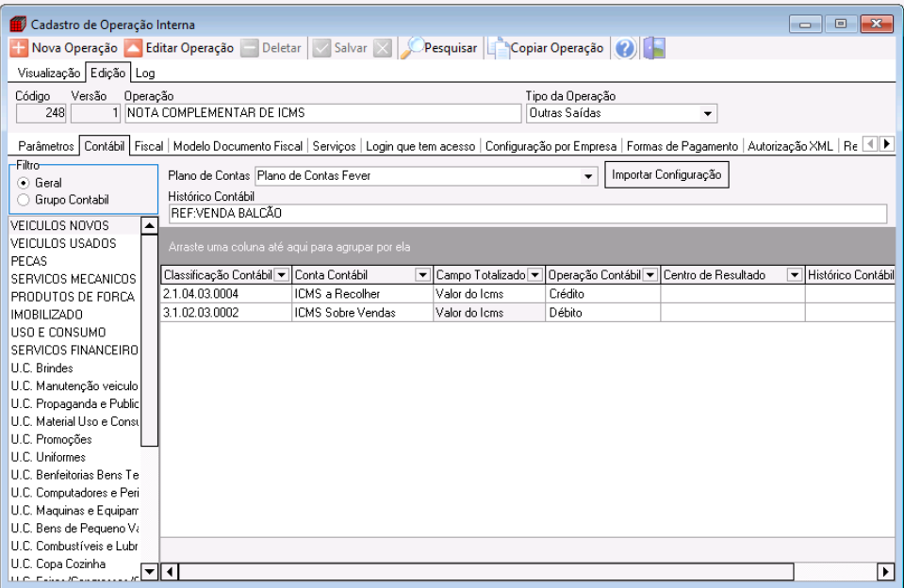Click the cell 2.1.04.03.0004
This screenshot has width=904, height=588.
click(226, 294)
